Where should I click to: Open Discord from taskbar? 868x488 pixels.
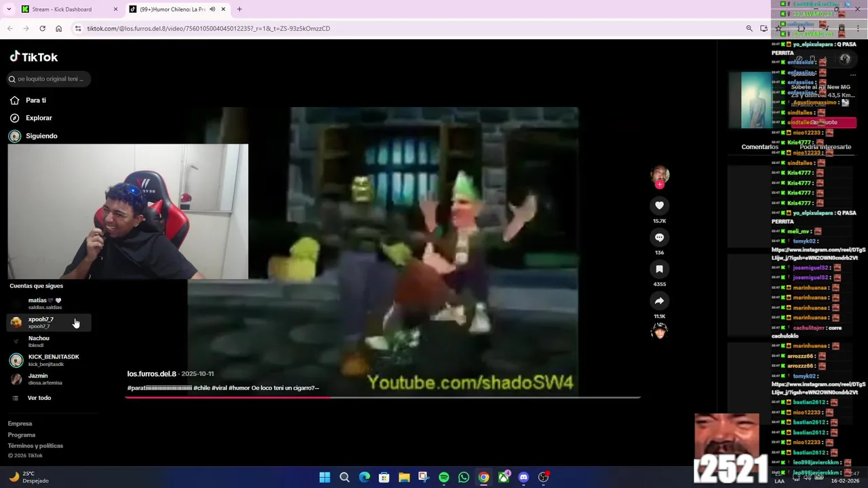(x=524, y=477)
